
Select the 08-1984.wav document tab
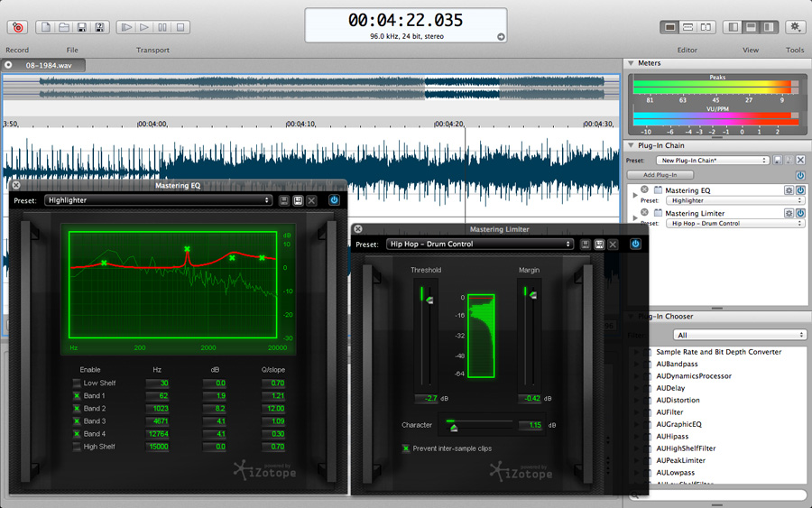[x=43, y=65]
